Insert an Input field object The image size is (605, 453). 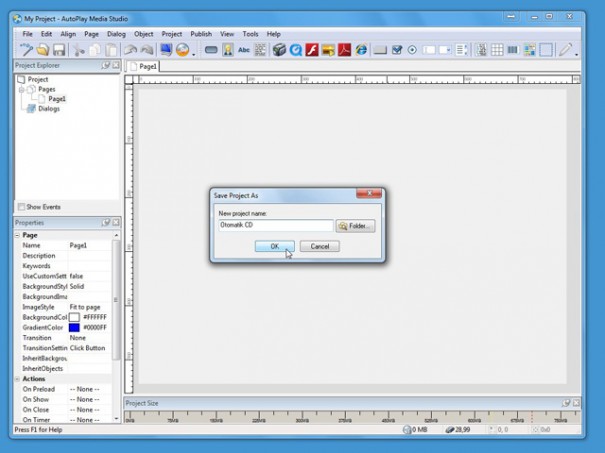(x=429, y=50)
